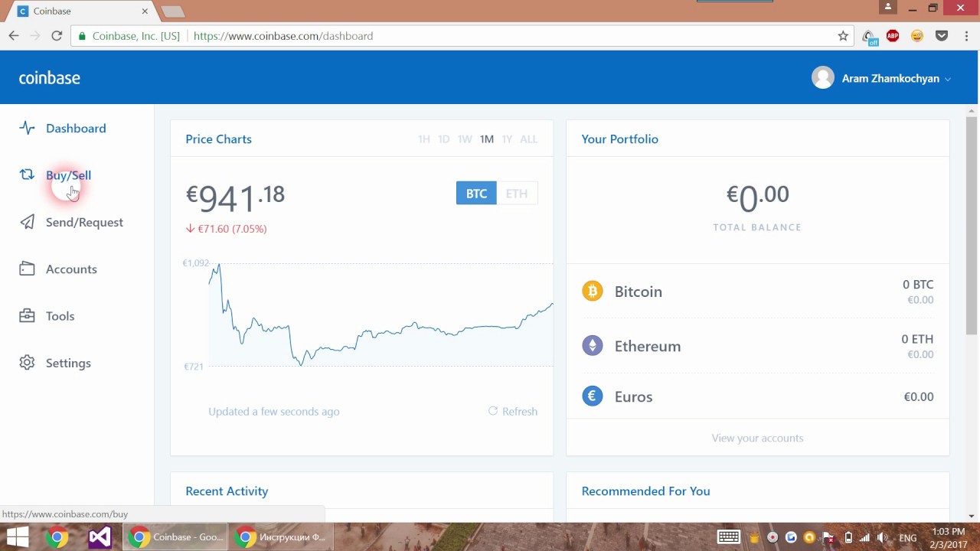
Task: Click the secure padlock site info icon
Action: pos(83,36)
